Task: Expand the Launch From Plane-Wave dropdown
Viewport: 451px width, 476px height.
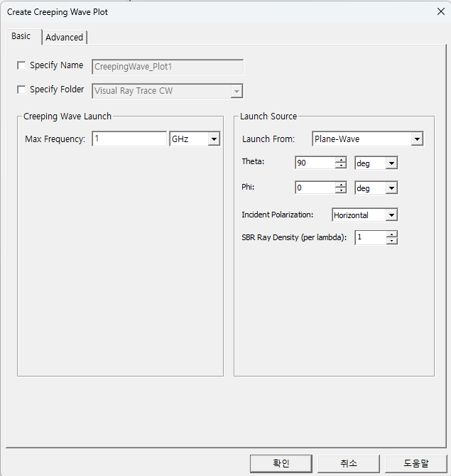Action: pos(417,139)
